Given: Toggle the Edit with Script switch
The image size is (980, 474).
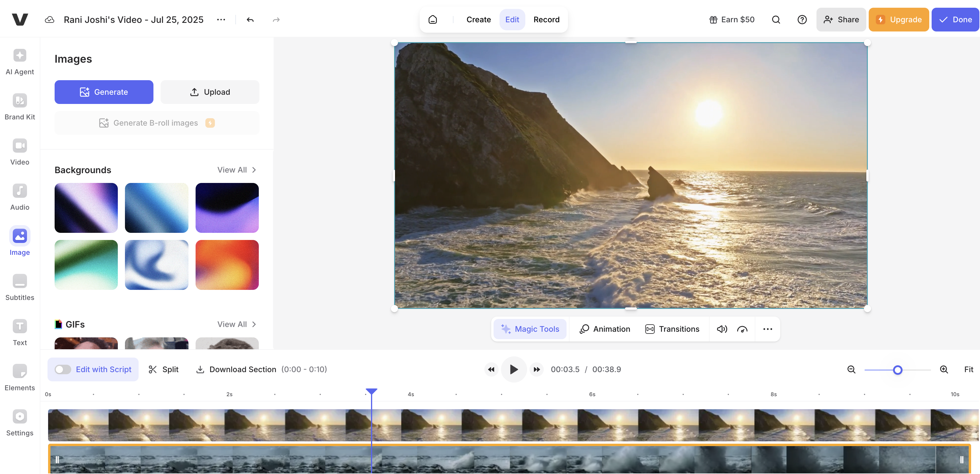Looking at the screenshot, I should pyautogui.click(x=63, y=369).
